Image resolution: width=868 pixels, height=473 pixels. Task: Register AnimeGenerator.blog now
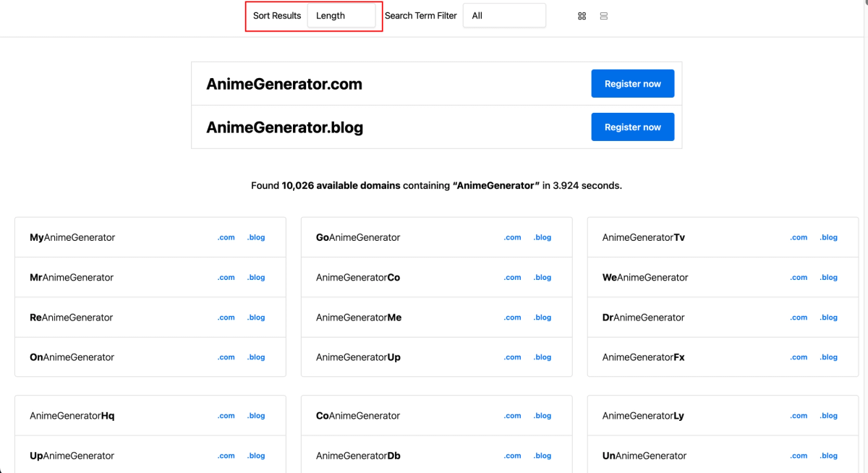tap(633, 127)
